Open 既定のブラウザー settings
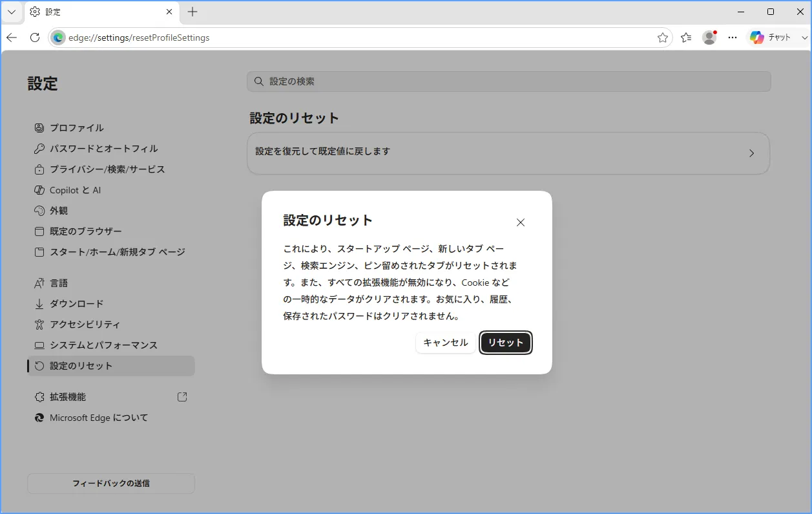The width and height of the screenshot is (812, 514). pyautogui.click(x=111, y=231)
